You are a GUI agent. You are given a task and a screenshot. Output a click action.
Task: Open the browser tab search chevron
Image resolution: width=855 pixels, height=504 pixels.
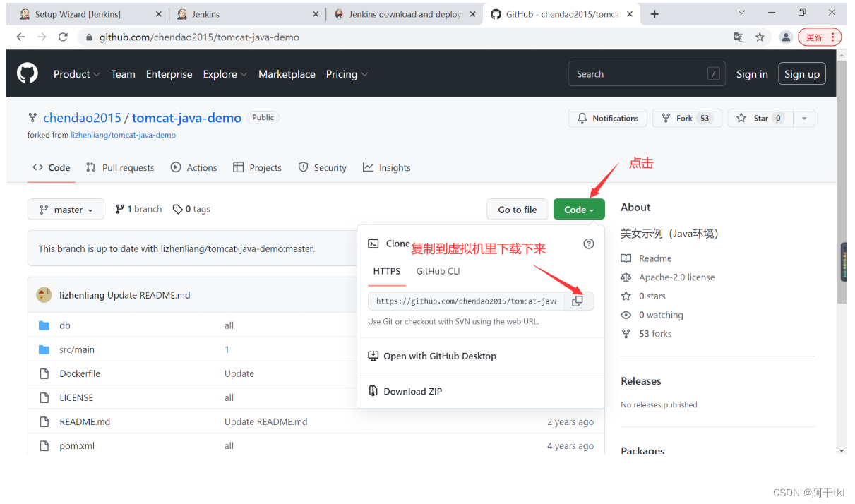point(741,13)
